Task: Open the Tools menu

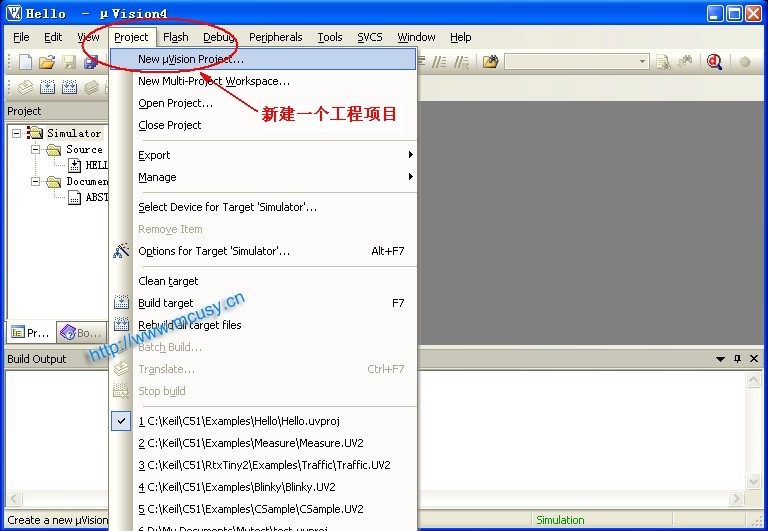Action: click(x=330, y=37)
